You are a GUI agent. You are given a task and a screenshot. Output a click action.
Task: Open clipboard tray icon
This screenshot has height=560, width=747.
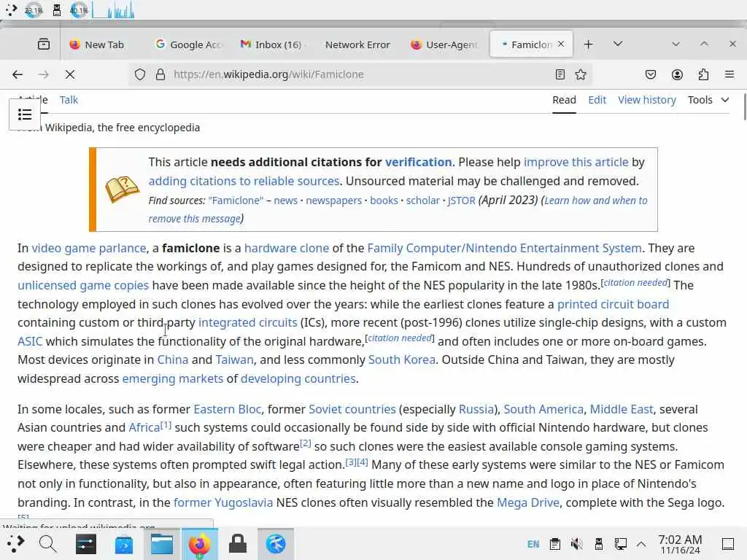click(554, 544)
